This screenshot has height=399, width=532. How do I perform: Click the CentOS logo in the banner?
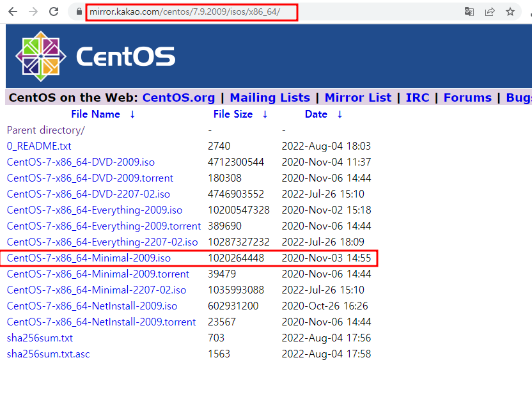(95, 56)
